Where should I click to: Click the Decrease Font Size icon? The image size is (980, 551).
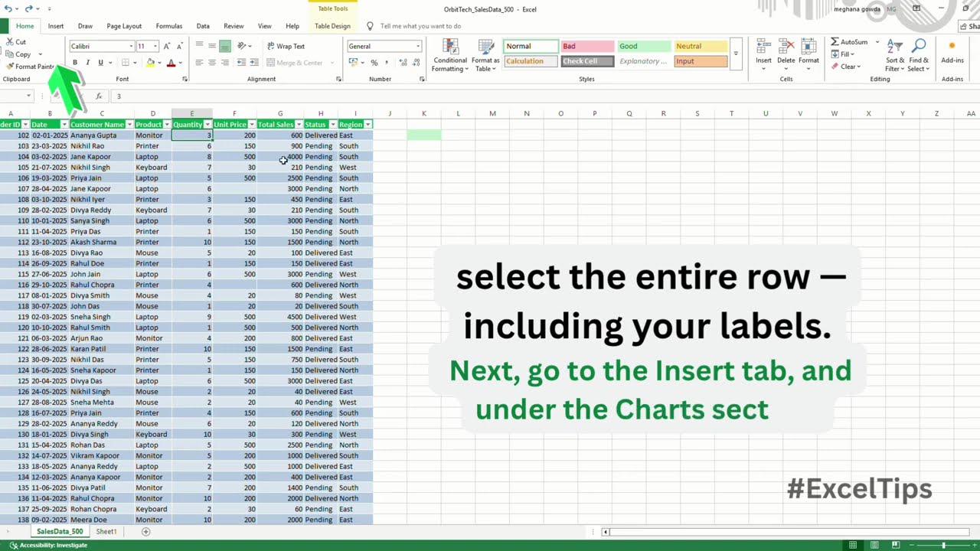[x=180, y=46]
